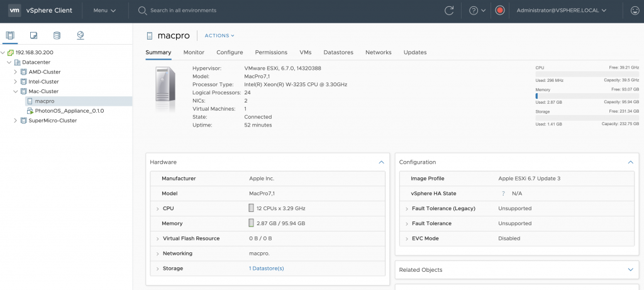Open the Networking inventory view icon

pyautogui.click(x=80, y=35)
